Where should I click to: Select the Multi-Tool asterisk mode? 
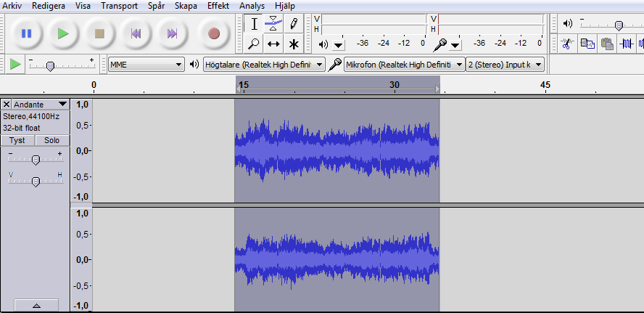tap(293, 44)
